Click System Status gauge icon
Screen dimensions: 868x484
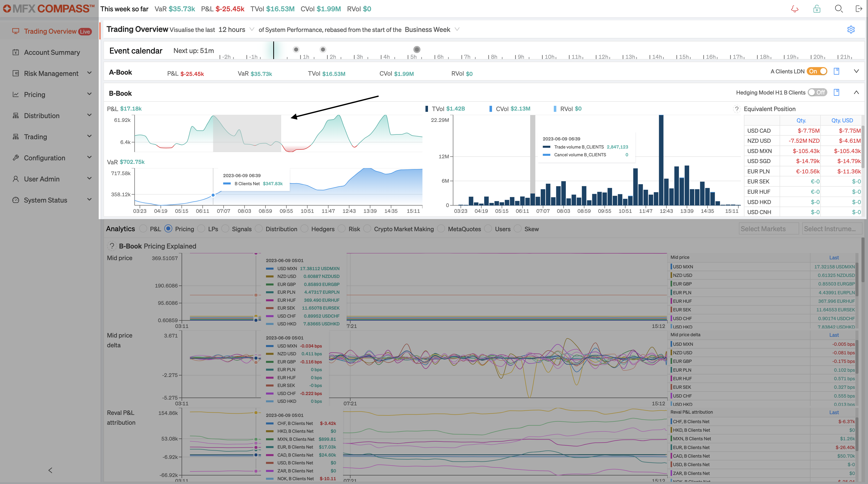pos(16,200)
